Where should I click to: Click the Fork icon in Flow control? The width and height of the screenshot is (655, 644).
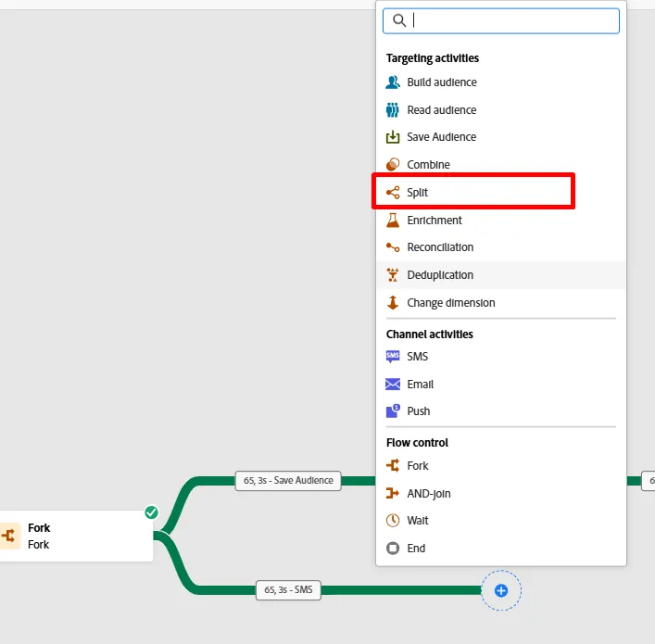pyautogui.click(x=393, y=465)
